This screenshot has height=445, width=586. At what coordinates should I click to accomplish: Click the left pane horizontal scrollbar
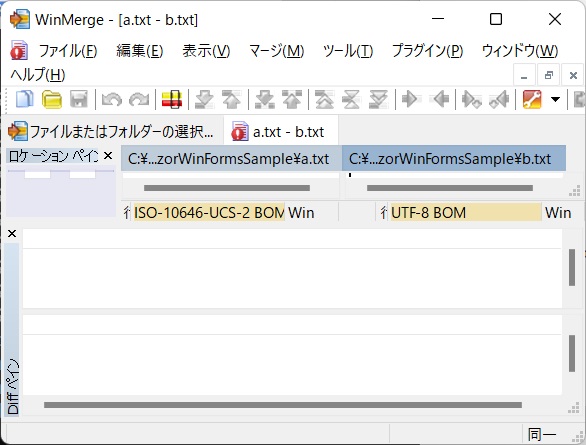[227, 188]
